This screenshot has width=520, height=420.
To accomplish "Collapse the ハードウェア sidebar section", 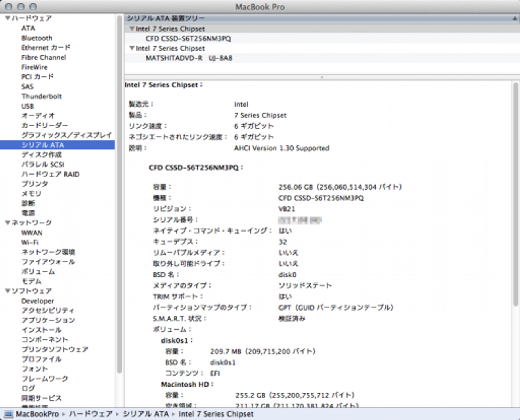I will tap(8, 18).
